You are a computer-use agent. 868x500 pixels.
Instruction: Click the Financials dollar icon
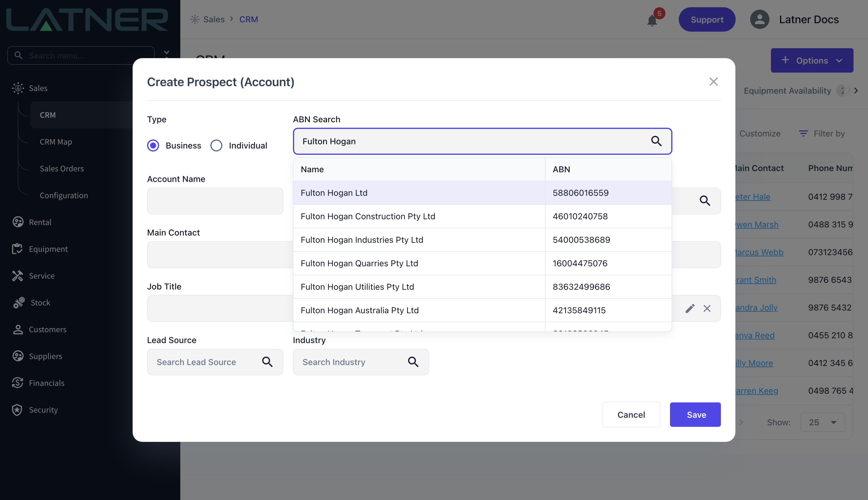tap(17, 383)
